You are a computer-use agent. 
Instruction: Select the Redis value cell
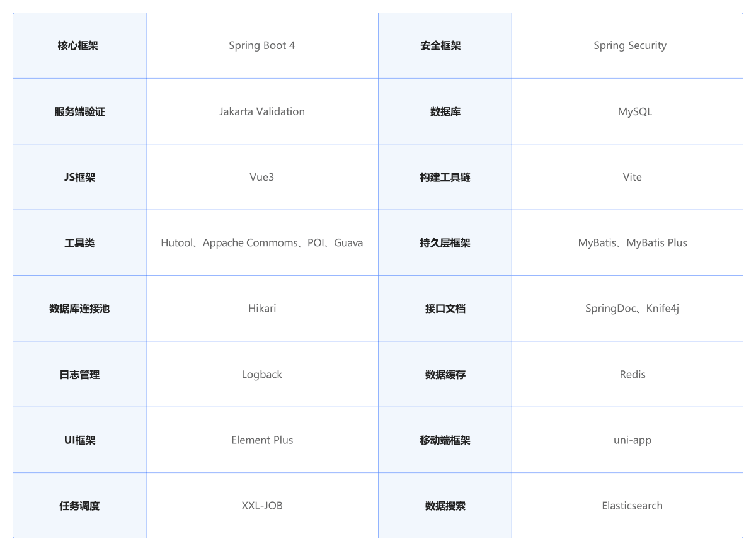pos(627,374)
